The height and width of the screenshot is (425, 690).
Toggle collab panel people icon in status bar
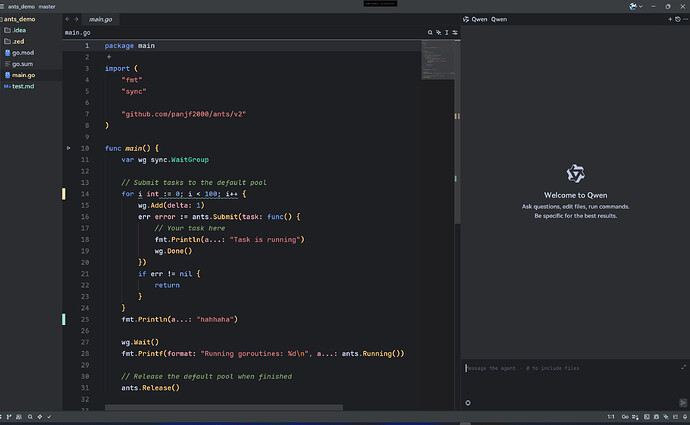point(19,417)
